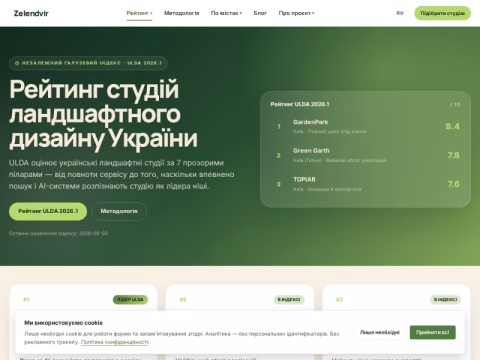480x360 pixels.
Task: Click the В ІНДЕКСІ badge on card #3
Action: click(445, 300)
